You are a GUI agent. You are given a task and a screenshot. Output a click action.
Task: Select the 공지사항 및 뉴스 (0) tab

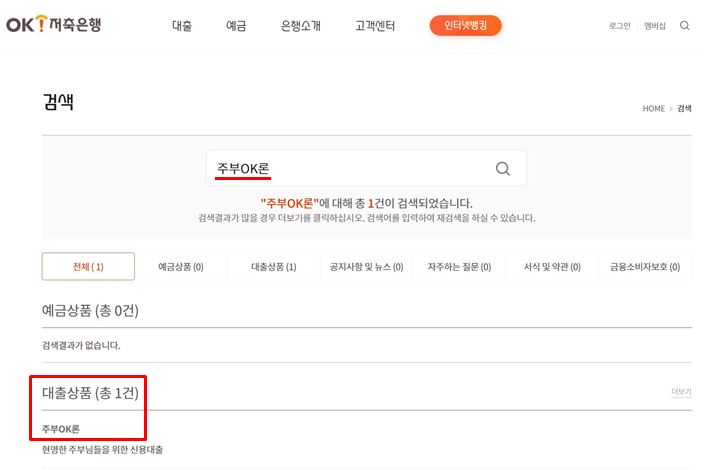coord(366,267)
